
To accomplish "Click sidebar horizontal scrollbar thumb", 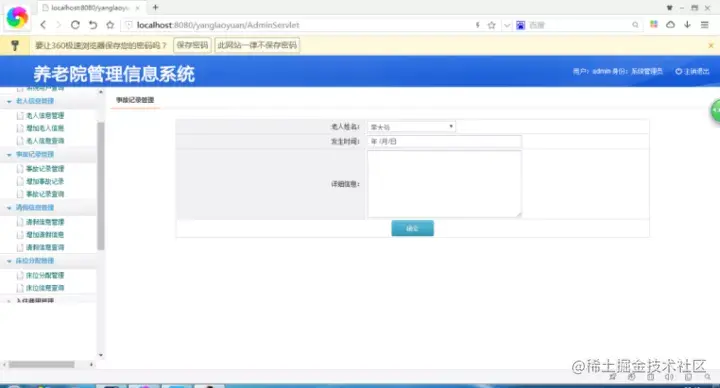I will (x=42, y=365).
